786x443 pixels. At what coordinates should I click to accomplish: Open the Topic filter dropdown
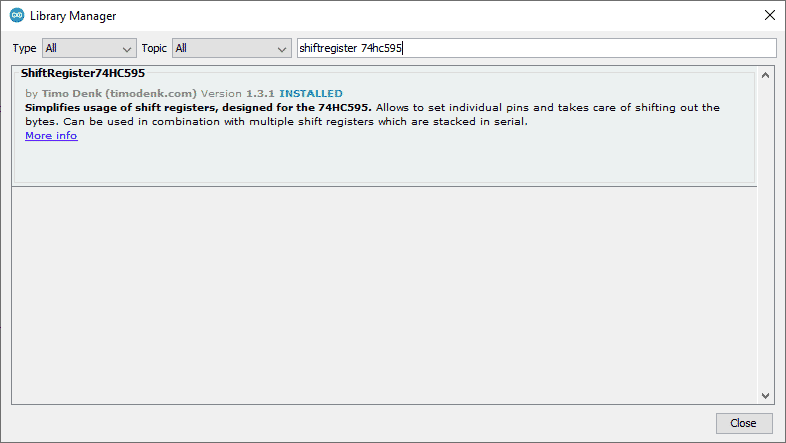coord(232,48)
